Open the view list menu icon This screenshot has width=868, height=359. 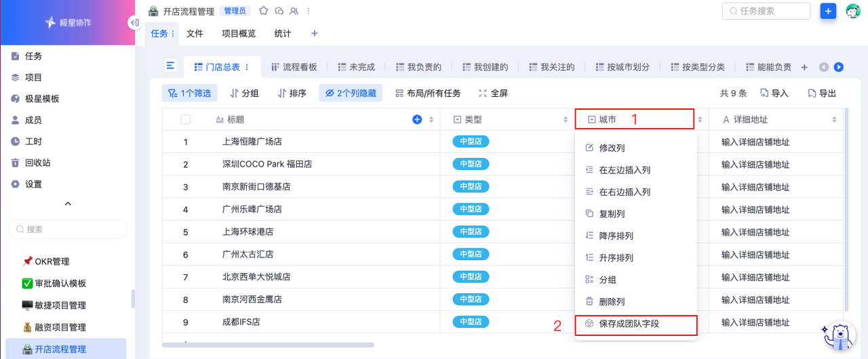point(171,66)
